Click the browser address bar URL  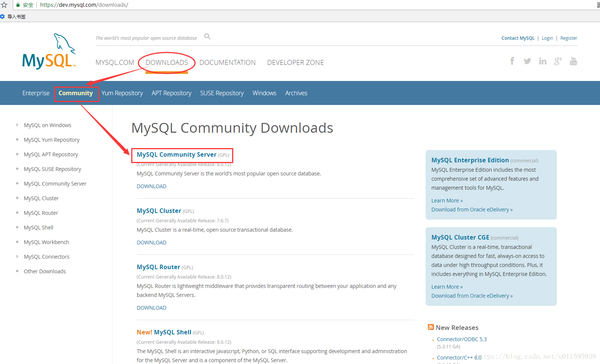tap(84, 5)
